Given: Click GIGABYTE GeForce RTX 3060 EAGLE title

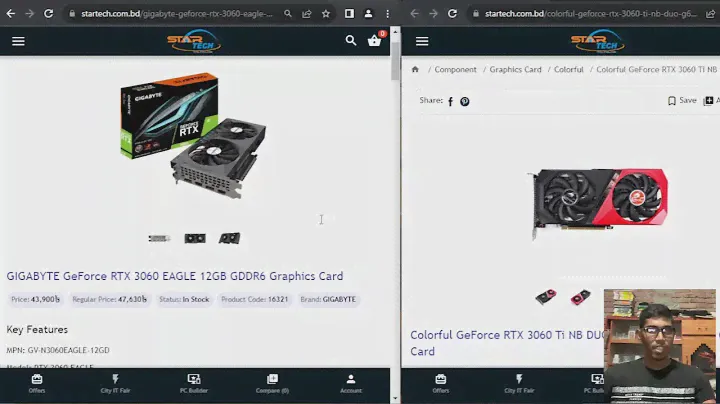Looking at the screenshot, I should click(175, 276).
